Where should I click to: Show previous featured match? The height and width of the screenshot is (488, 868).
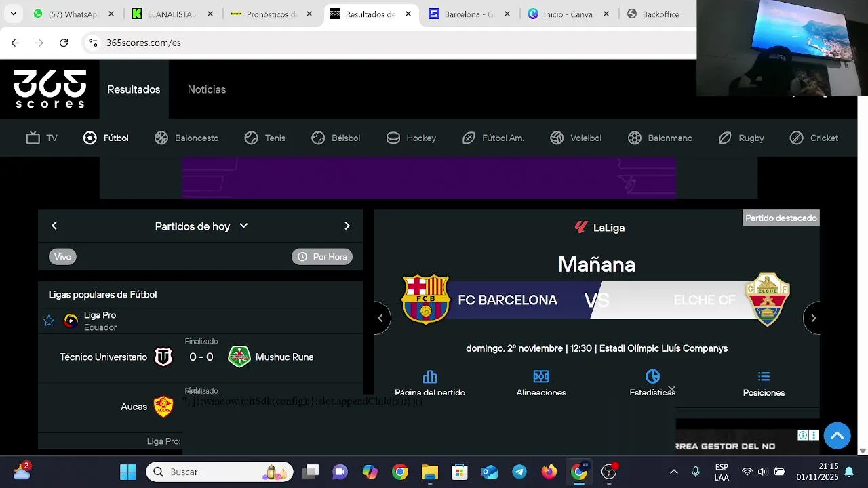coord(380,318)
